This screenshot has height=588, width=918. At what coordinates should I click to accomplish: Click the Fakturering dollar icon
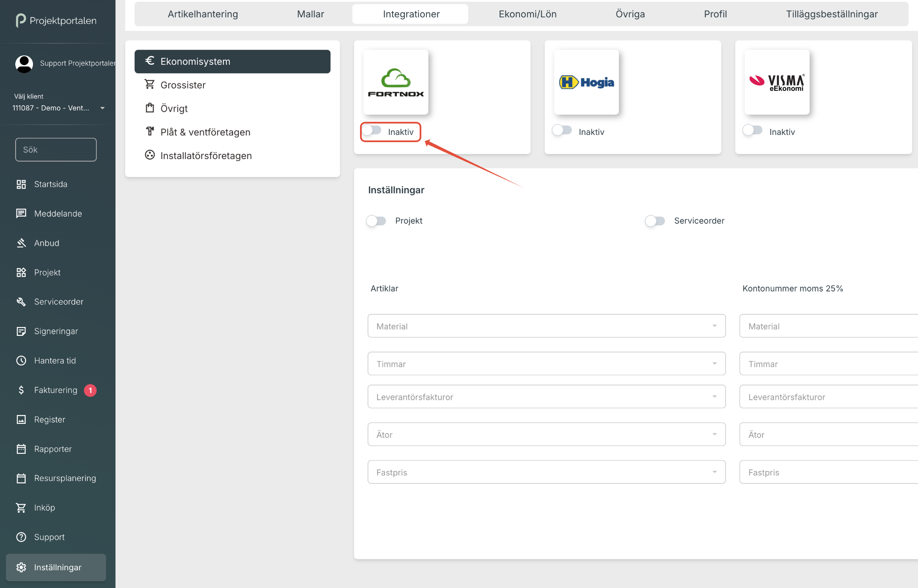[21, 390]
